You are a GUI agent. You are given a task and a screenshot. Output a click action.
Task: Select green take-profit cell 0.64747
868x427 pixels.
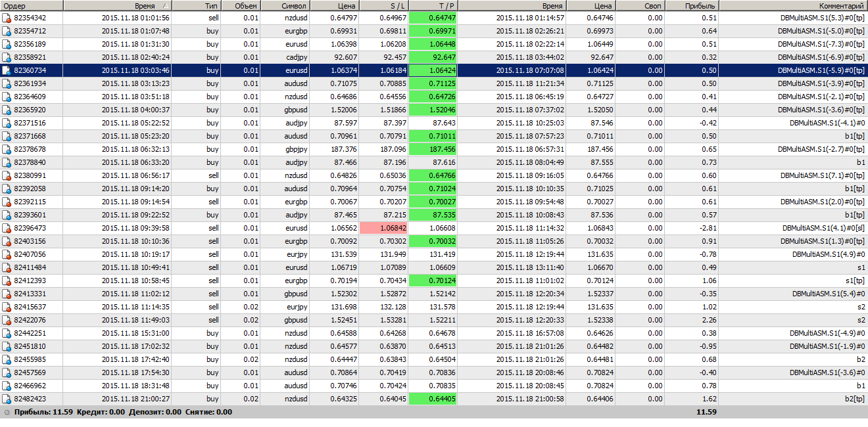tap(433, 18)
